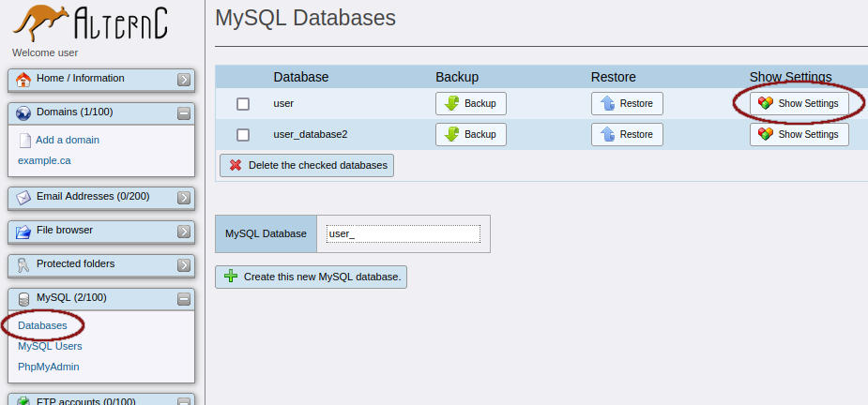Check the box for user_database2
Viewport: 868px width, 405px height.
[x=243, y=134]
